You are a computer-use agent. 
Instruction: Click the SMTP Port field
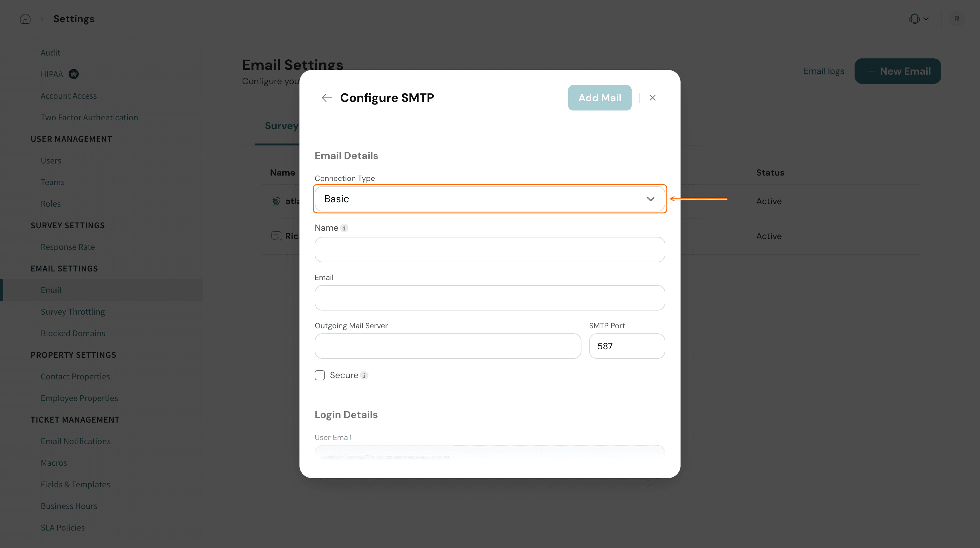[627, 346]
